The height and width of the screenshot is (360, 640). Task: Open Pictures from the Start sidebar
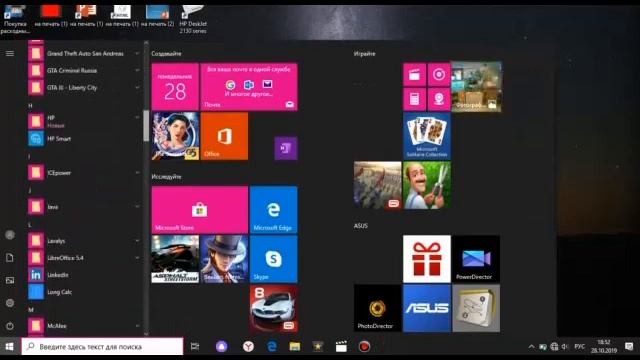click(10, 280)
